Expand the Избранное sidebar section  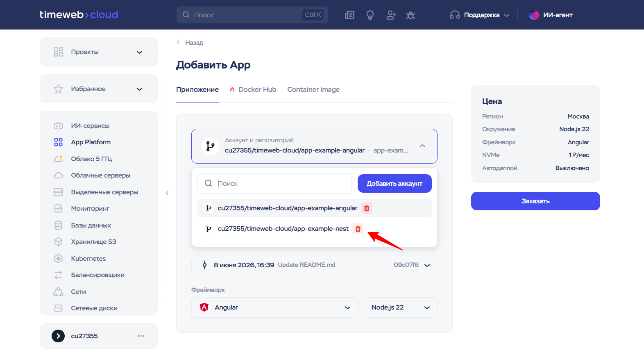pos(99,89)
